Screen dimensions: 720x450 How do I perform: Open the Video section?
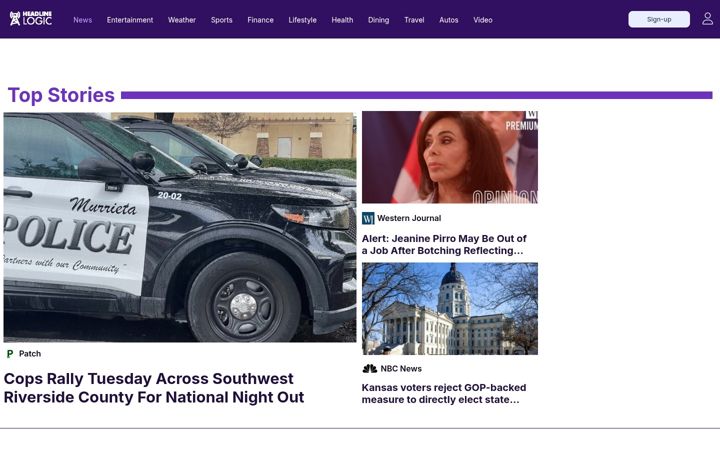(x=483, y=20)
